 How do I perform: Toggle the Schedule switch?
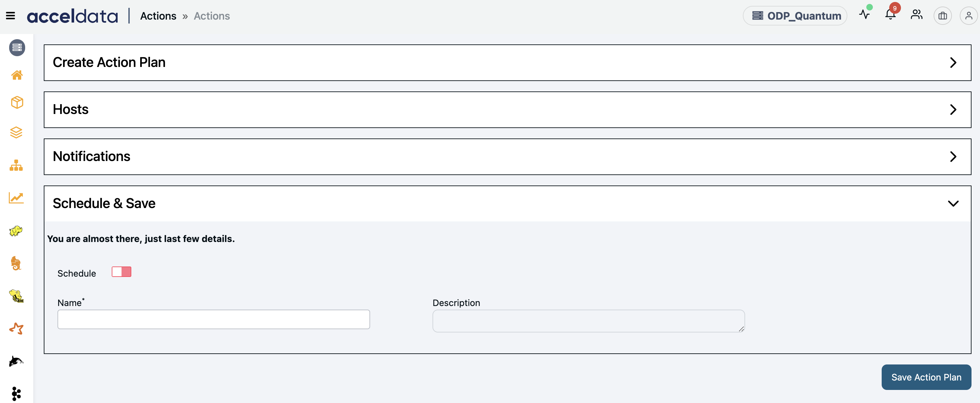click(122, 272)
